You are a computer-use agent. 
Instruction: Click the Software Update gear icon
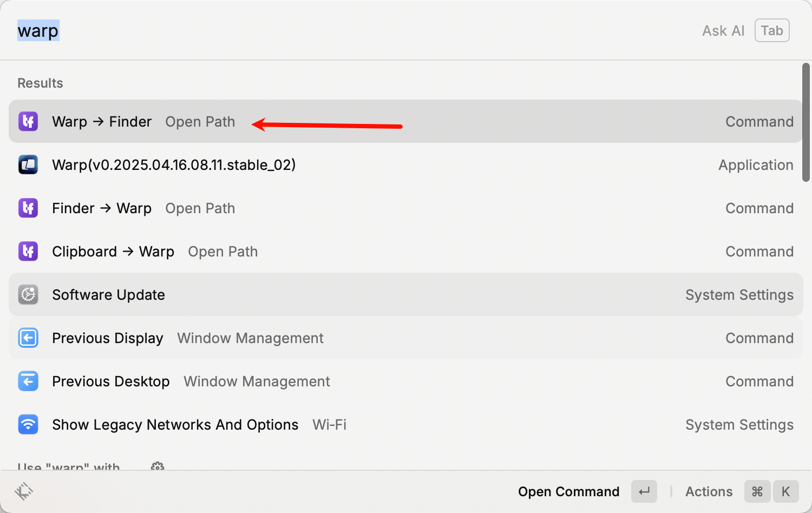point(28,294)
